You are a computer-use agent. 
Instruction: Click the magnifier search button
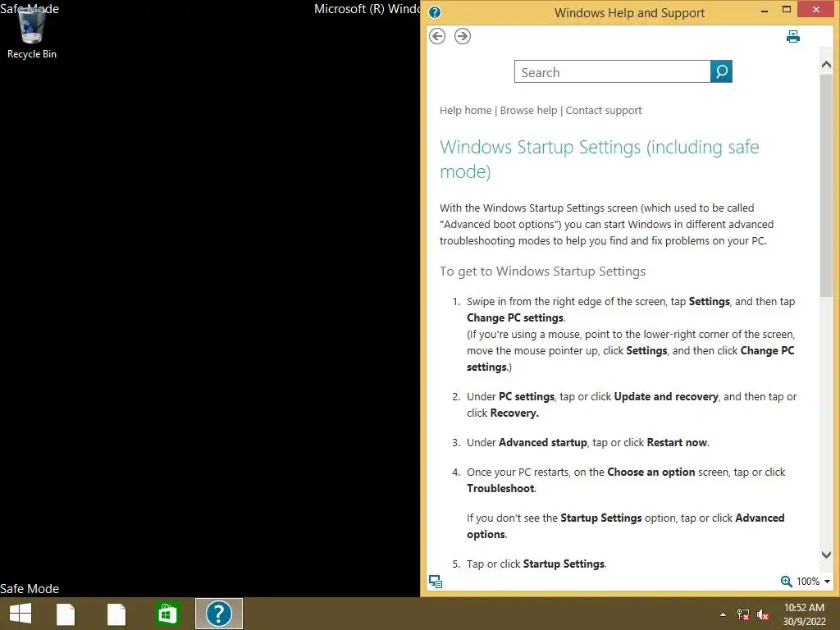721,71
